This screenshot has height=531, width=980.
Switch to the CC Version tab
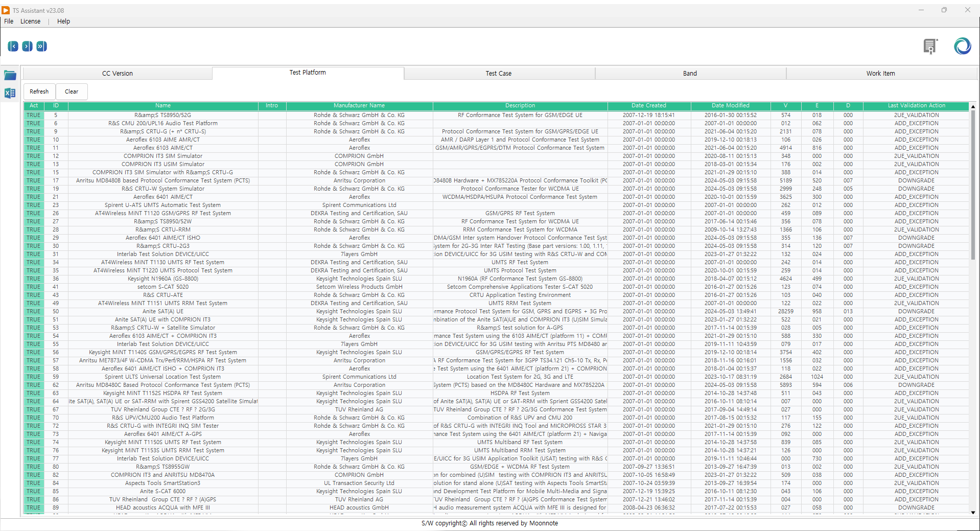pos(118,74)
